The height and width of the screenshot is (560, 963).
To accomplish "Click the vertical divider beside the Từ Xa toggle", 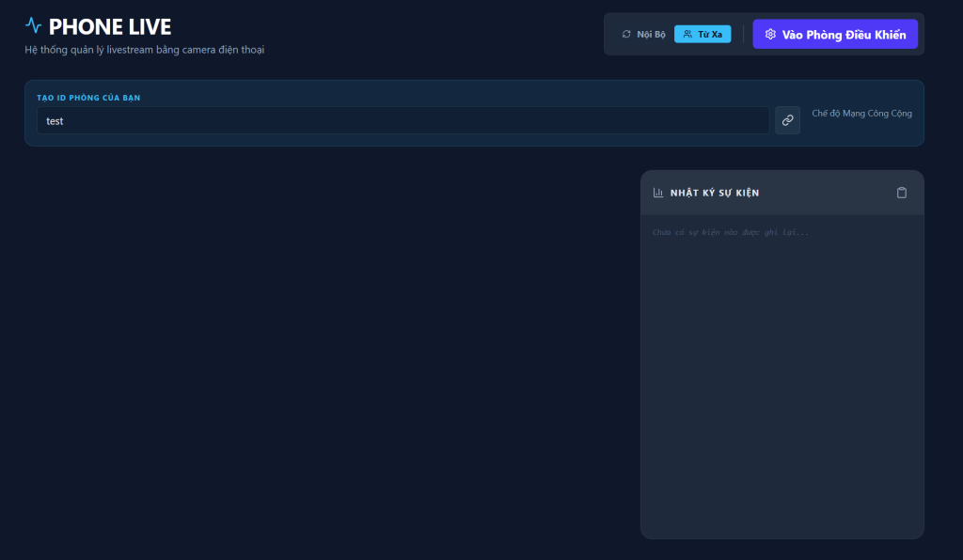I will point(743,35).
